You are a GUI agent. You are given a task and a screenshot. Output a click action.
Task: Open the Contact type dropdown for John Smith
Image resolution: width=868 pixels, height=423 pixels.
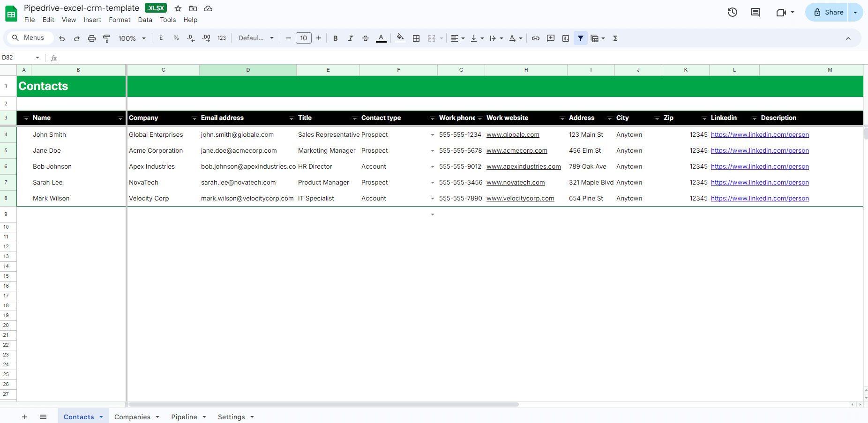pyautogui.click(x=432, y=134)
